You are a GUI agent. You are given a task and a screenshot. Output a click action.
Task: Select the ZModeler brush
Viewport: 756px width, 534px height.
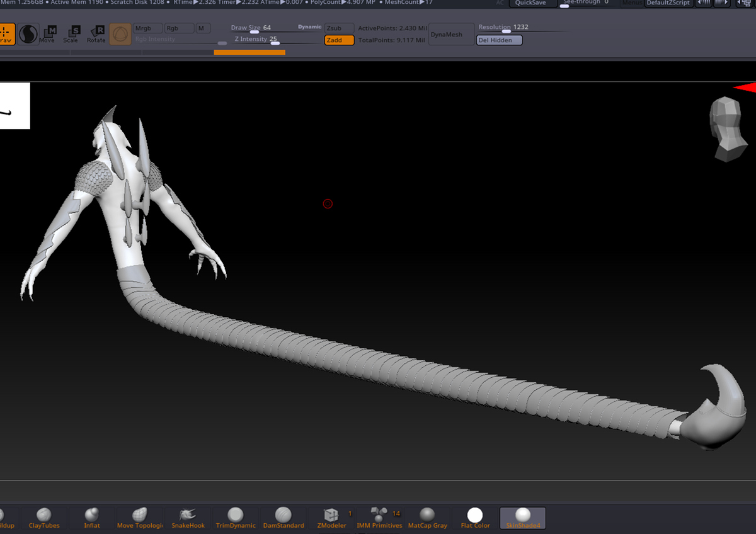tap(331, 518)
